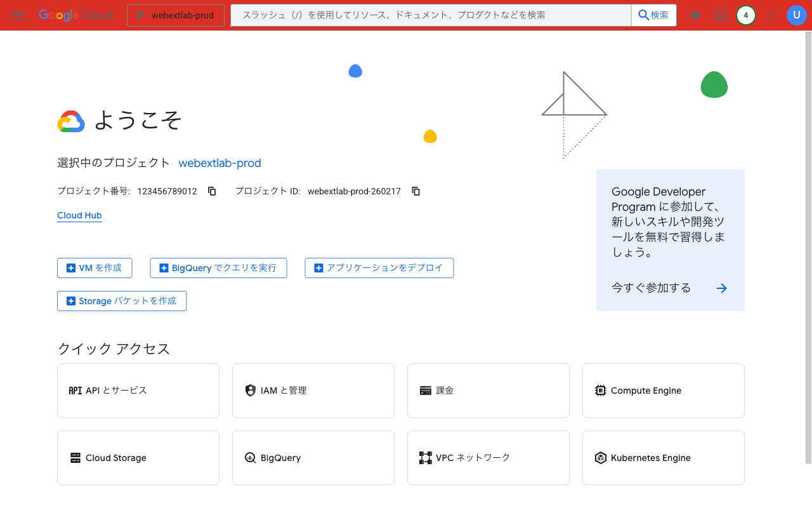Open the 課金 quick access card
The image size is (812, 508).
[488, 391]
